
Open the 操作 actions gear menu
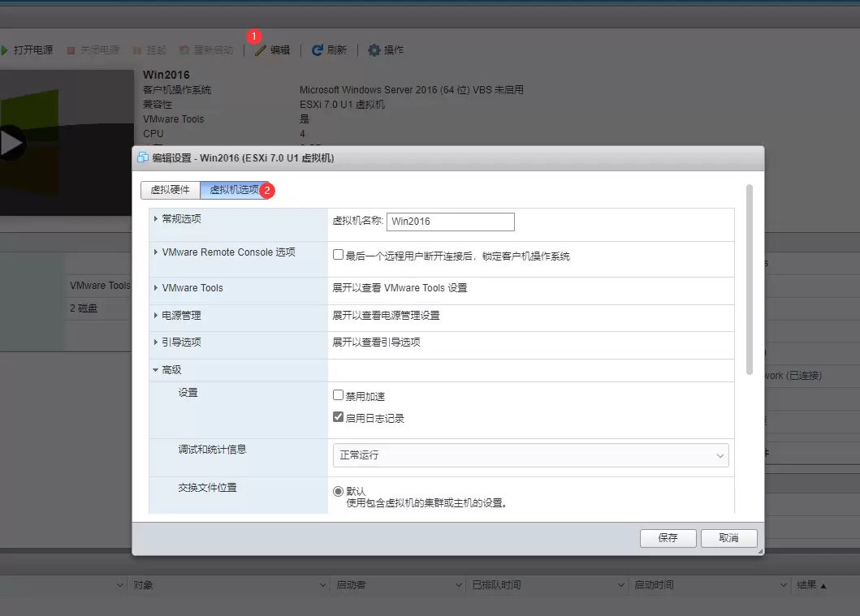pyautogui.click(x=386, y=50)
